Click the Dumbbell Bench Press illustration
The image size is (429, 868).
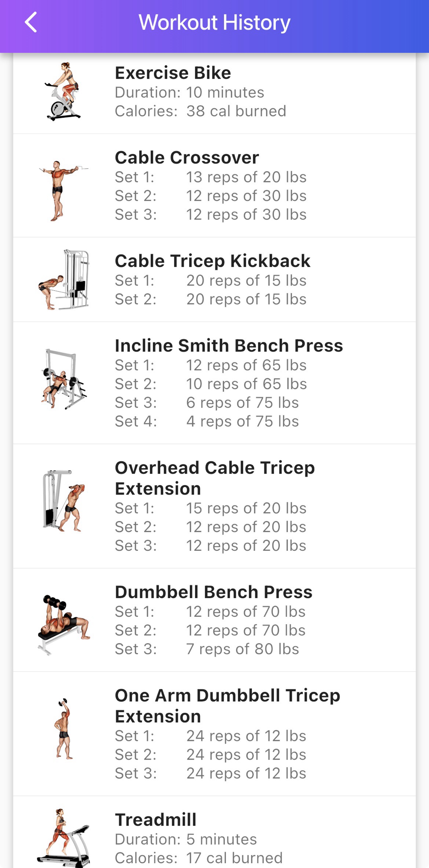coord(64,624)
